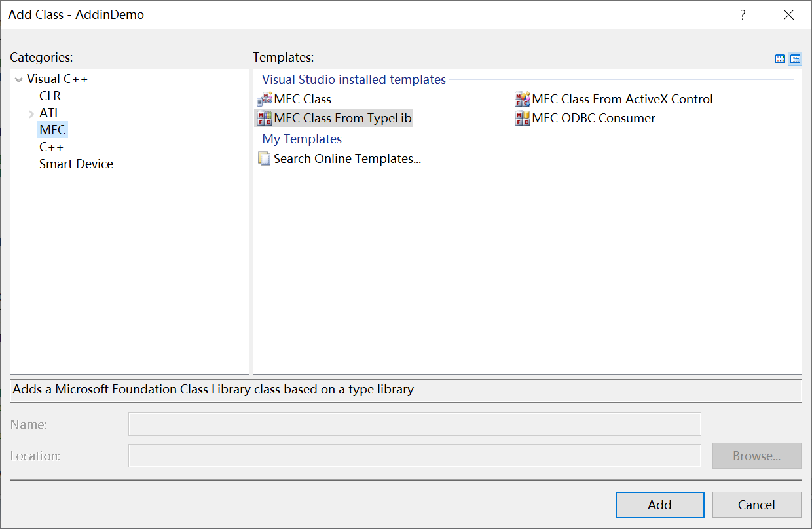Select the ATL category label
The width and height of the screenshot is (812, 529).
click(50, 113)
